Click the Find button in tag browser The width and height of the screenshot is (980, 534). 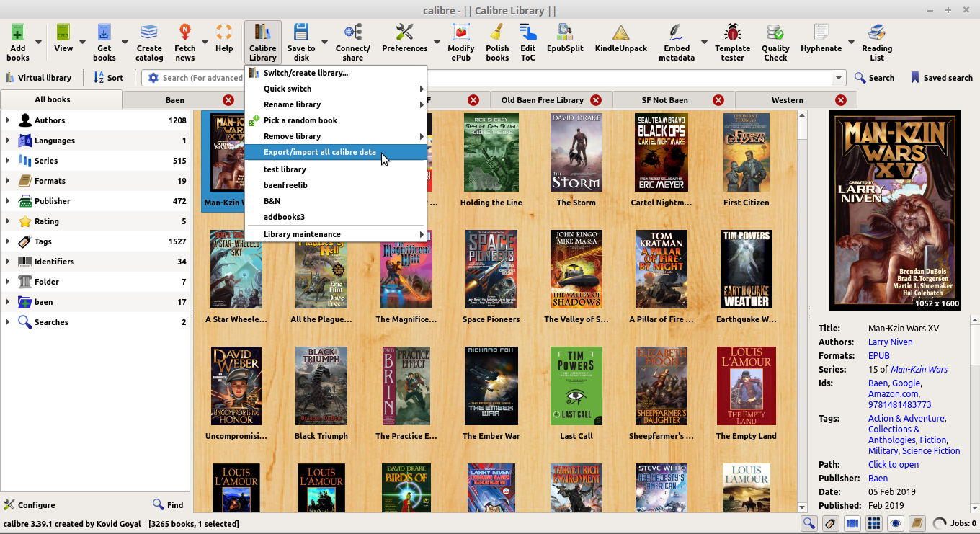168,505
